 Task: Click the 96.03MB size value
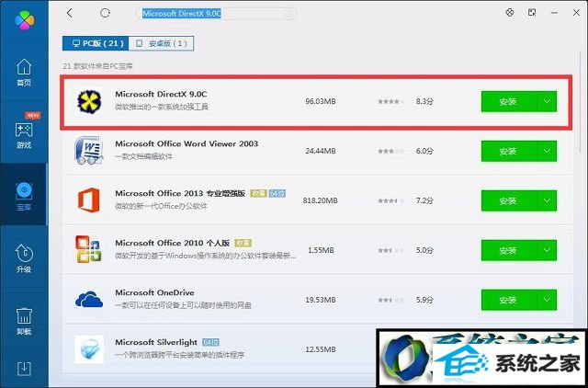pos(321,101)
